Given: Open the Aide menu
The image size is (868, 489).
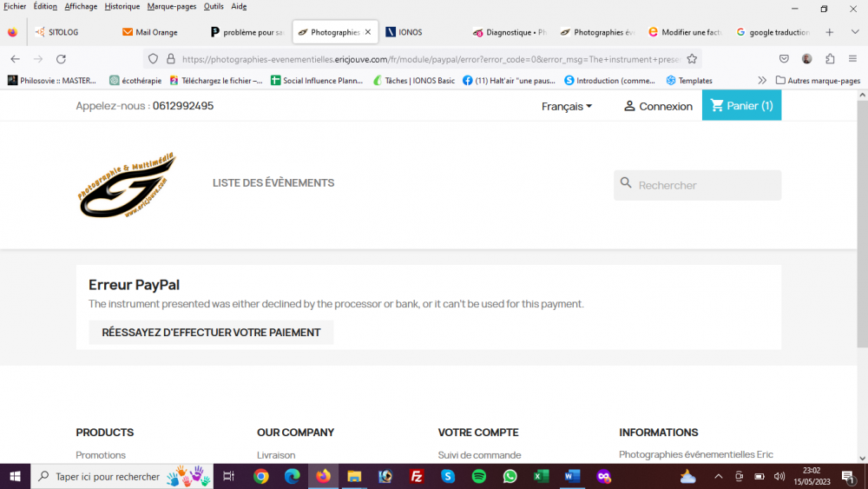Looking at the screenshot, I should [240, 7].
